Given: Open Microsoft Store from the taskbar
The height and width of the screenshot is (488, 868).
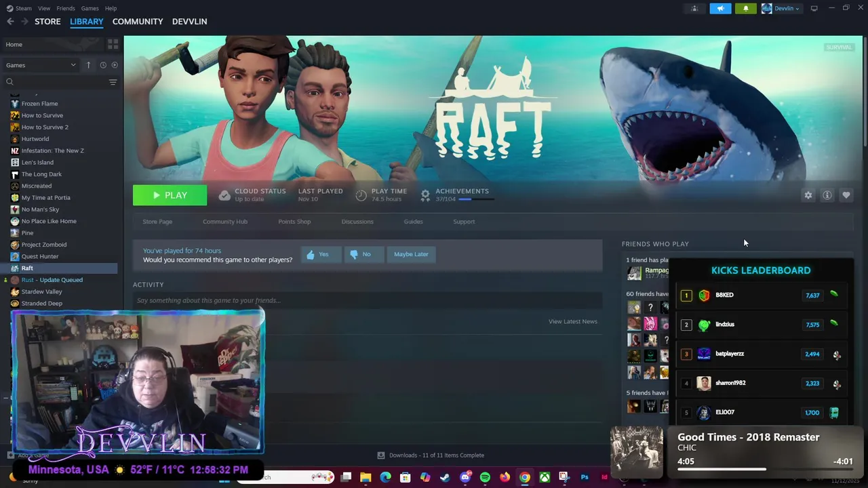Looking at the screenshot, I should coord(405,477).
